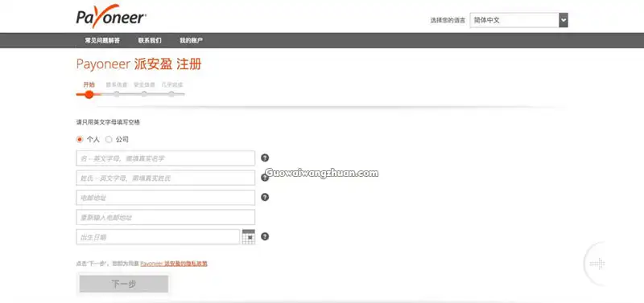
Task: Click the 下一步 button
Action: (124, 284)
